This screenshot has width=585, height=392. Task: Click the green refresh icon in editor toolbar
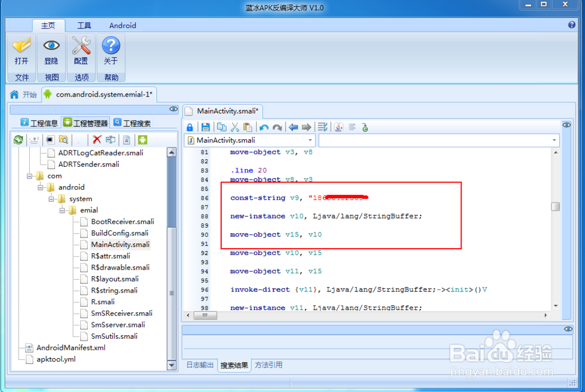tap(365, 128)
